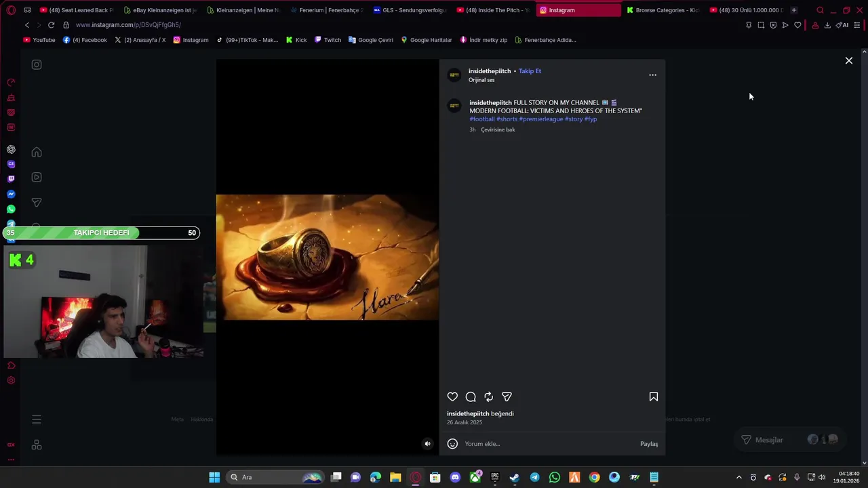Open a new browser tab
The image size is (868, 488).
pos(793,10)
